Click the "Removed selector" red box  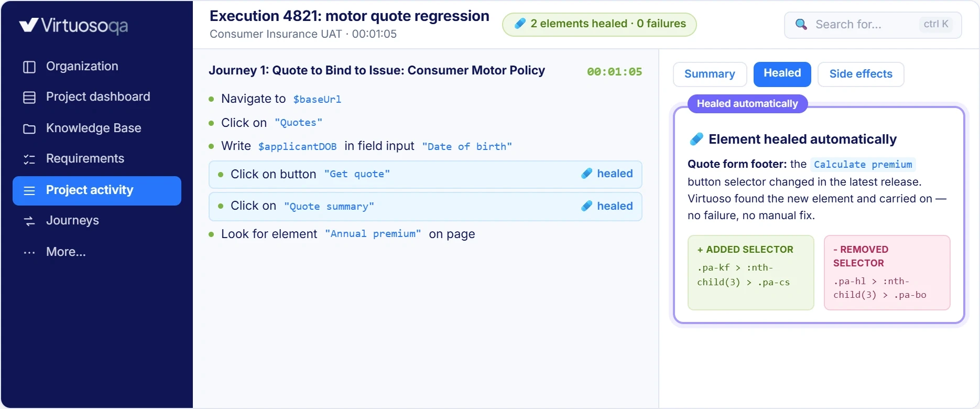(x=887, y=273)
